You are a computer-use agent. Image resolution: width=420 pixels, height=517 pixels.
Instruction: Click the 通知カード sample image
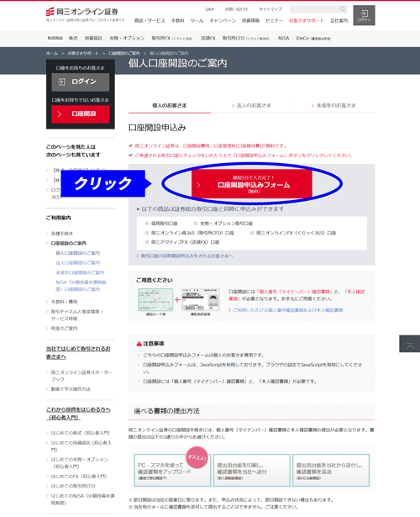155,299
